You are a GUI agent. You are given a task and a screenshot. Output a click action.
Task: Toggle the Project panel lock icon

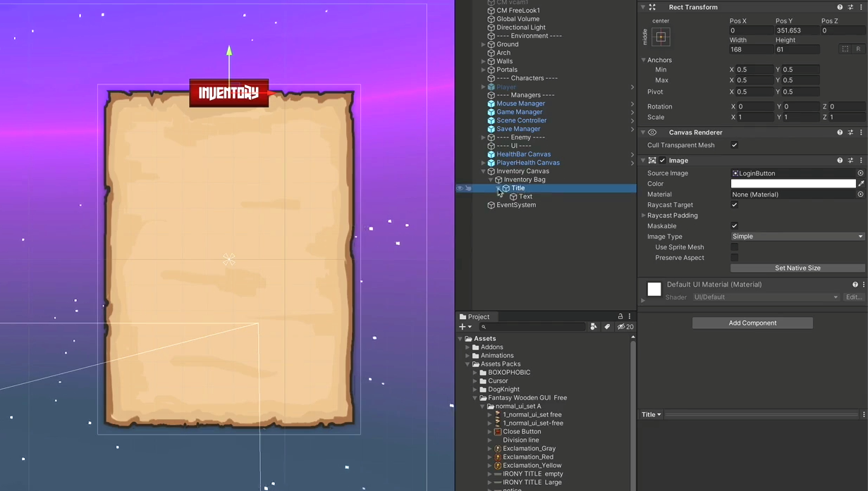(620, 316)
